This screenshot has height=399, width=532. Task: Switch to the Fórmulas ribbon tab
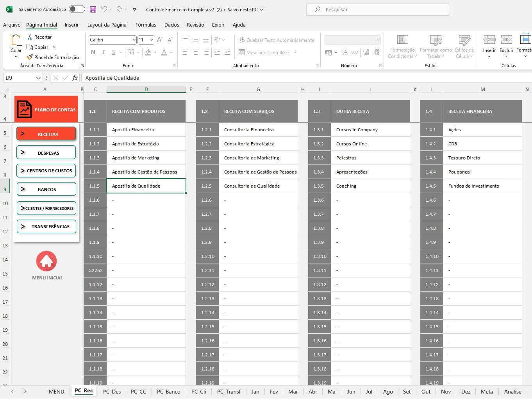pyautogui.click(x=146, y=25)
